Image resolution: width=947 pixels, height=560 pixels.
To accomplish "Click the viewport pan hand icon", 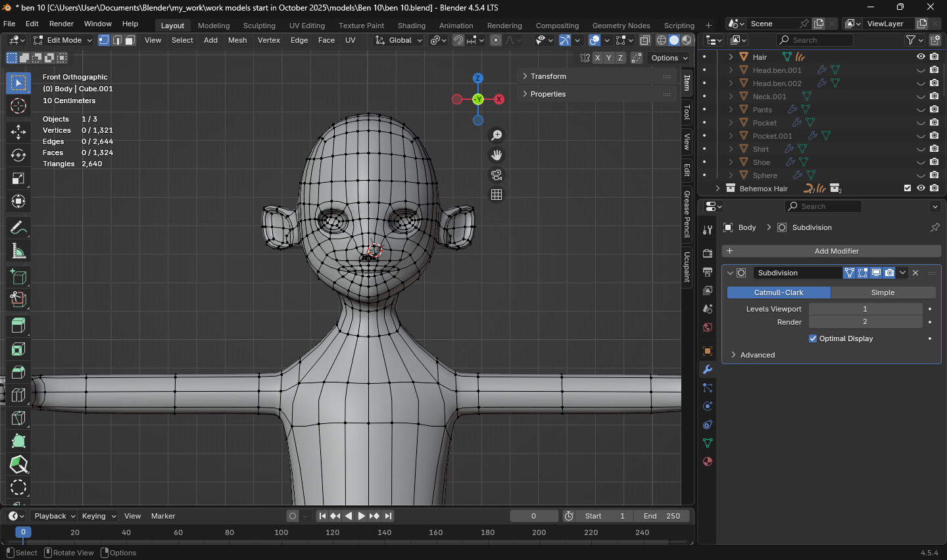I will click(497, 155).
